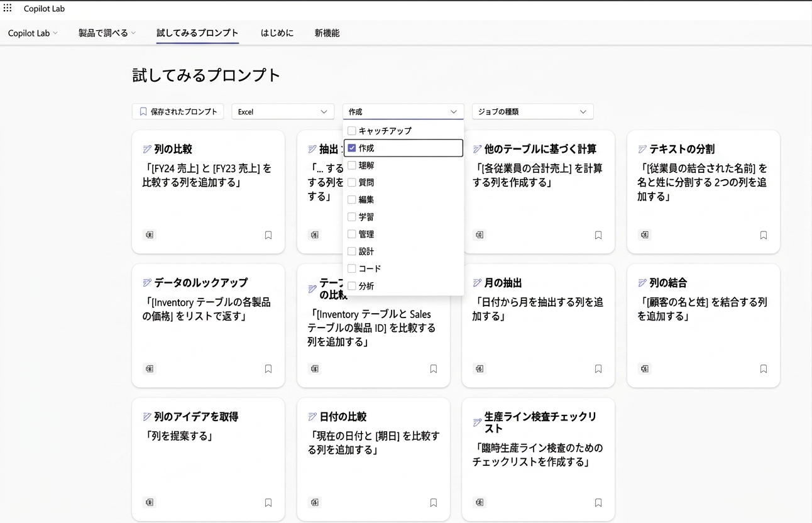Open the app launcher grid icon
The height and width of the screenshot is (523, 812).
[x=8, y=8]
